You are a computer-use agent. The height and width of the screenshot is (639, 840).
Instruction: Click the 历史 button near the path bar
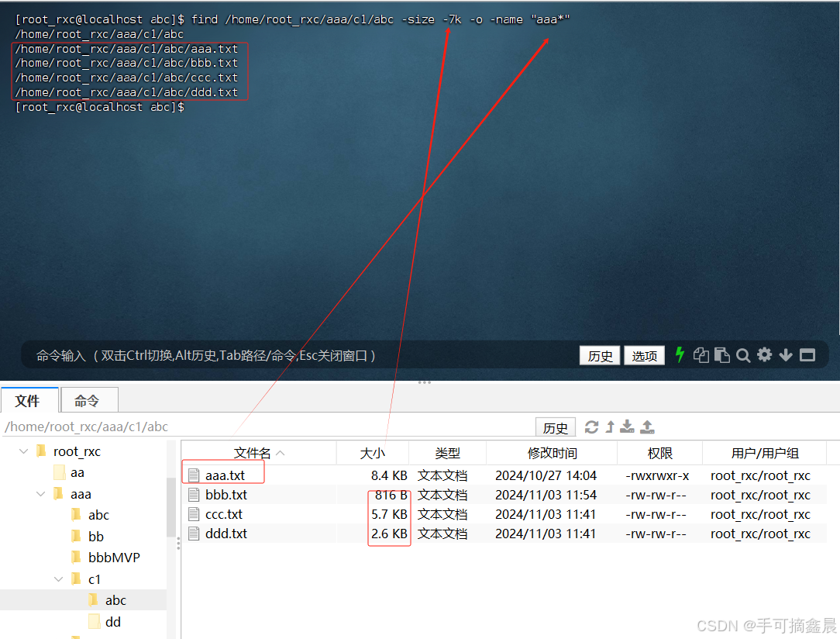[x=555, y=427]
